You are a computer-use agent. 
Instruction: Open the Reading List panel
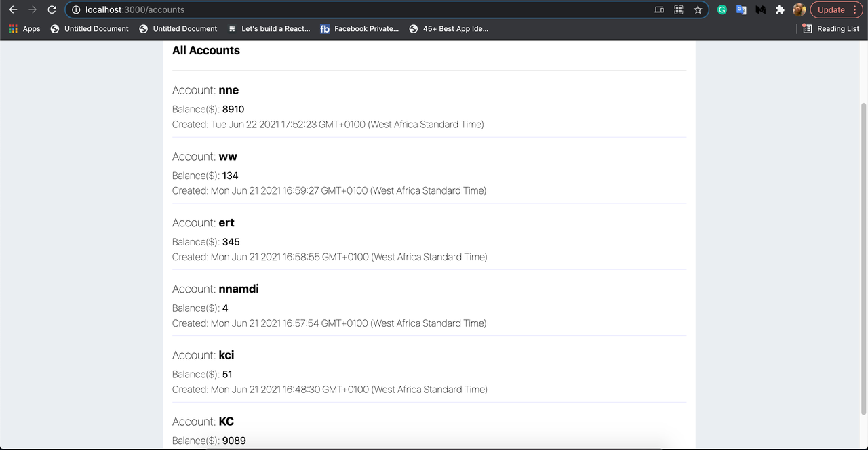[831, 28]
